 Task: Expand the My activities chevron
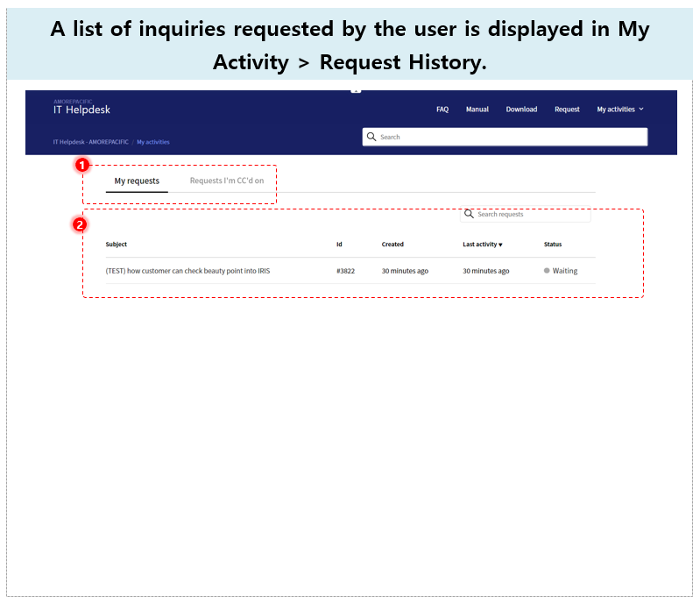641,109
